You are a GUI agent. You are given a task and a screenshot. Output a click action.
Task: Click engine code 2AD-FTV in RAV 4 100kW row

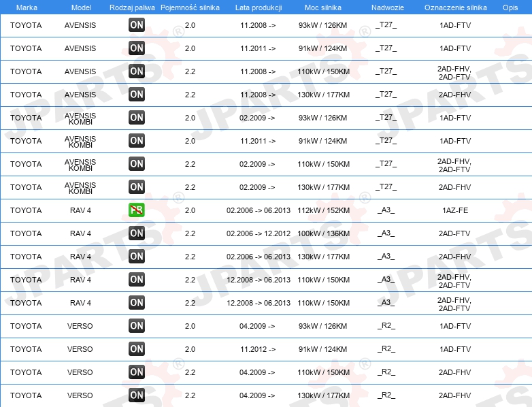click(454, 233)
